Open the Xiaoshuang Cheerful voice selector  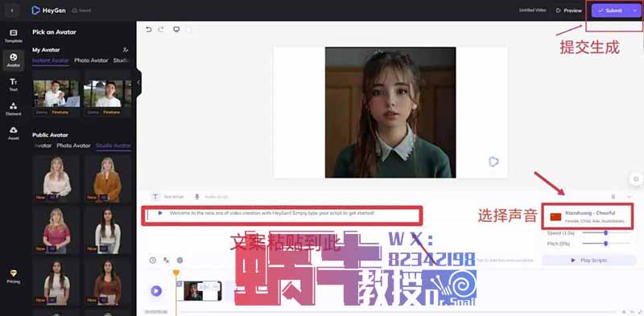(588, 216)
